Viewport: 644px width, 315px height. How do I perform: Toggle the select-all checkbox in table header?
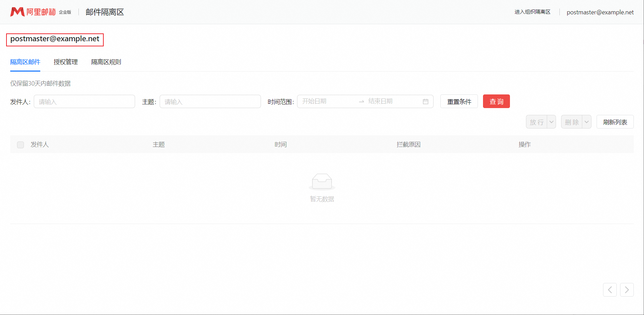20,145
